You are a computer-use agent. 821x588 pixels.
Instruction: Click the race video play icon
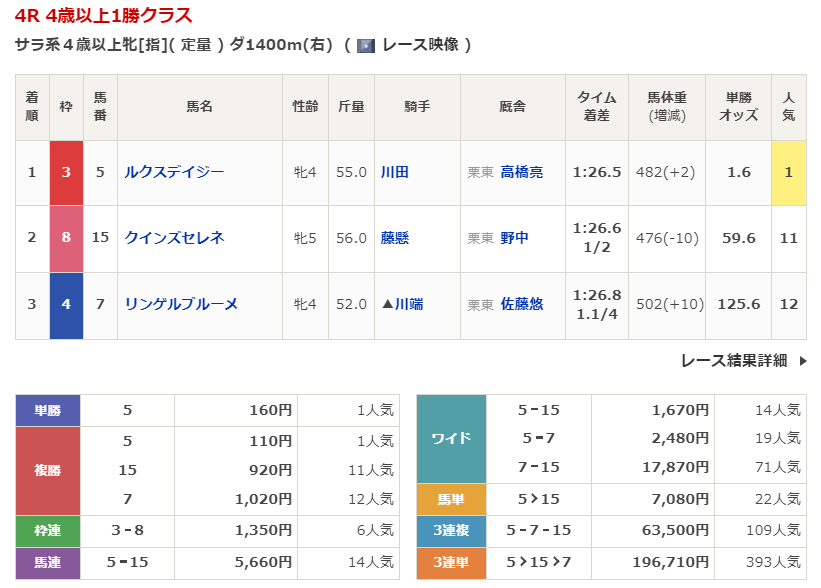[366, 45]
